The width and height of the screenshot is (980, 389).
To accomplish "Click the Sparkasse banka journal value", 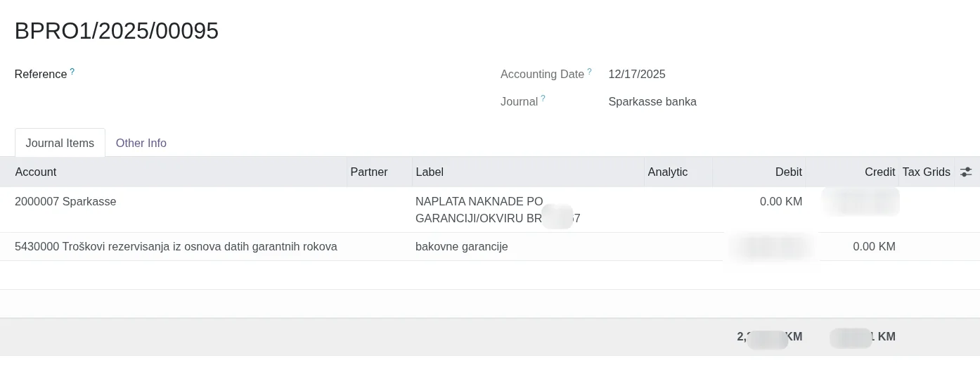I will [x=652, y=101].
